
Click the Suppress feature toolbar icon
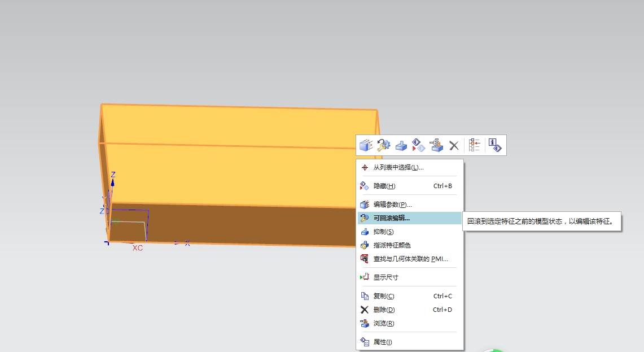tap(401, 145)
